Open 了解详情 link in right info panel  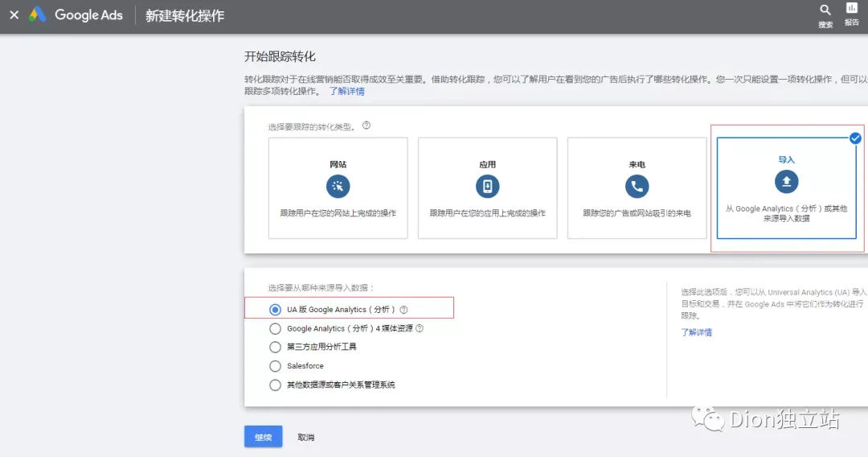[x=696, y=332]
